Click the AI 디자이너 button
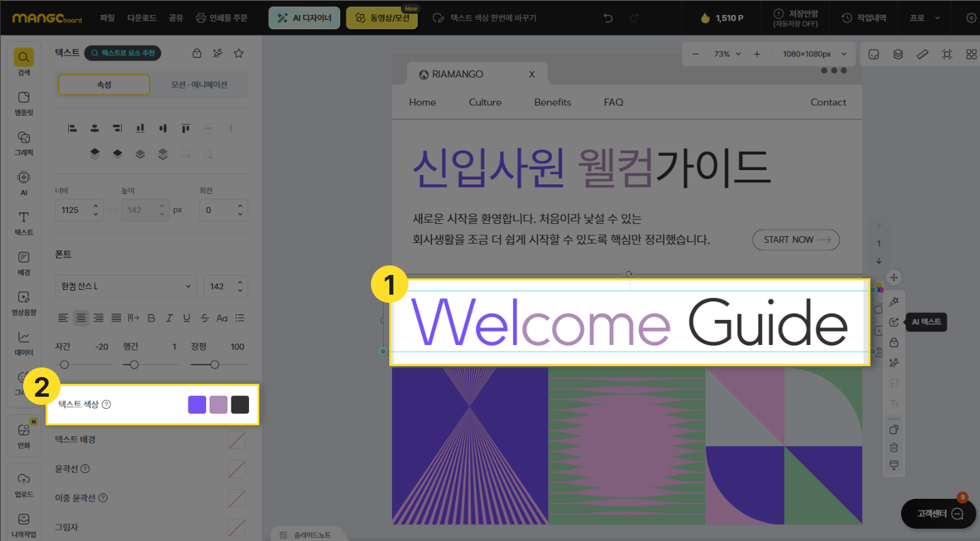 pos(304,18)
